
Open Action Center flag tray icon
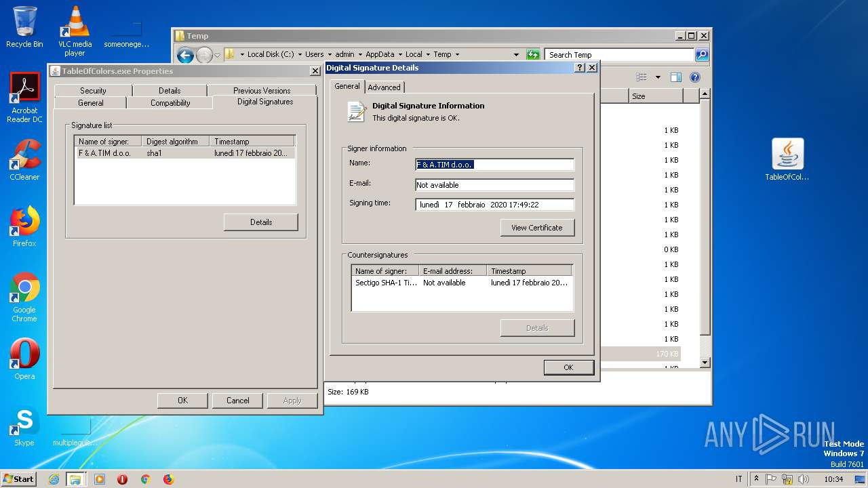tap(771, 479)
